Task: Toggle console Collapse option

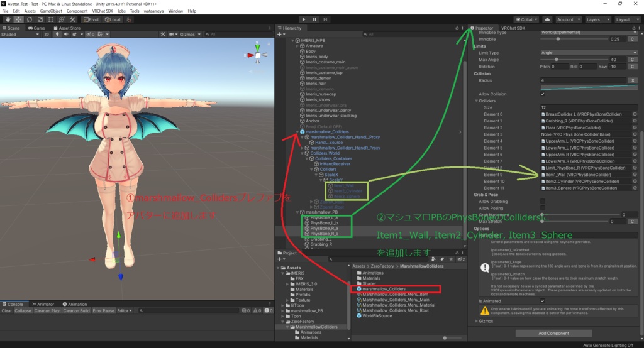Action: pos(23,311)
